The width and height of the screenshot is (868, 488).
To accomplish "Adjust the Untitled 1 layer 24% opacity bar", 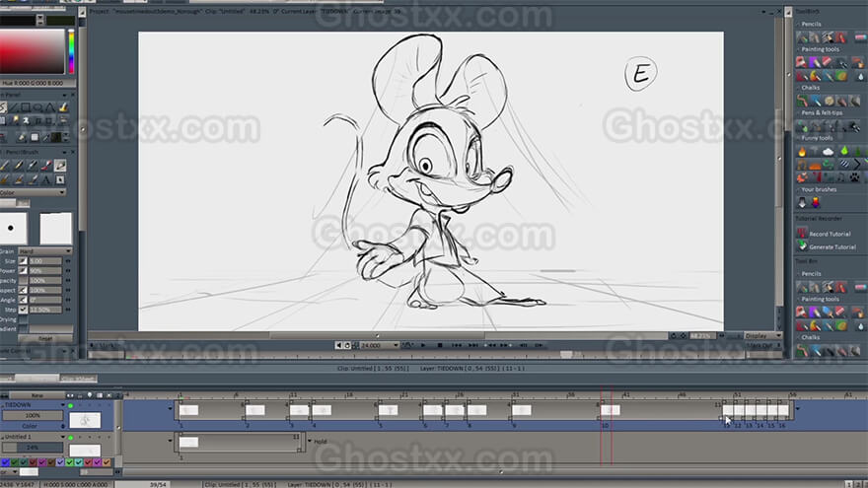I will coord(33,447).
